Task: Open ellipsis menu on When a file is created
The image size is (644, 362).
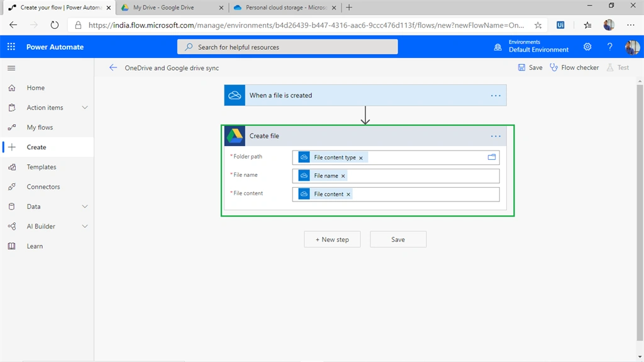Action: pyautogui.click(x=496, y=96)
